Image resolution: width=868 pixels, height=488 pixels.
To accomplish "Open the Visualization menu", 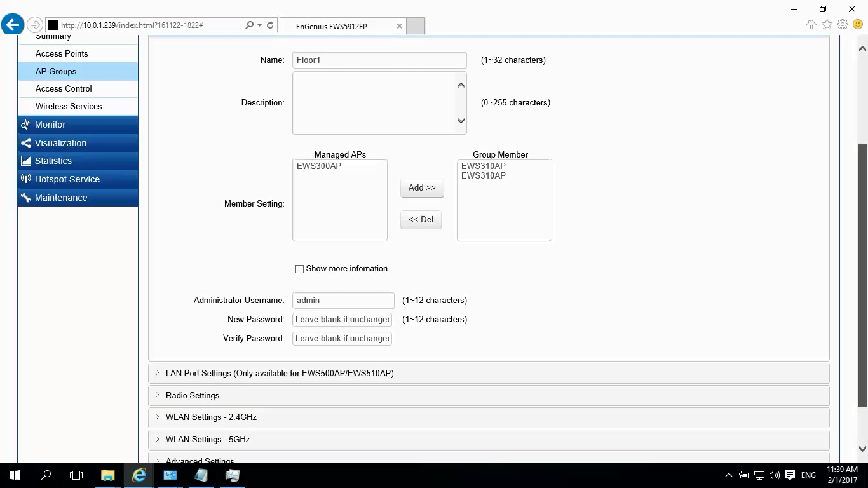I will click(x=78, y=143).
